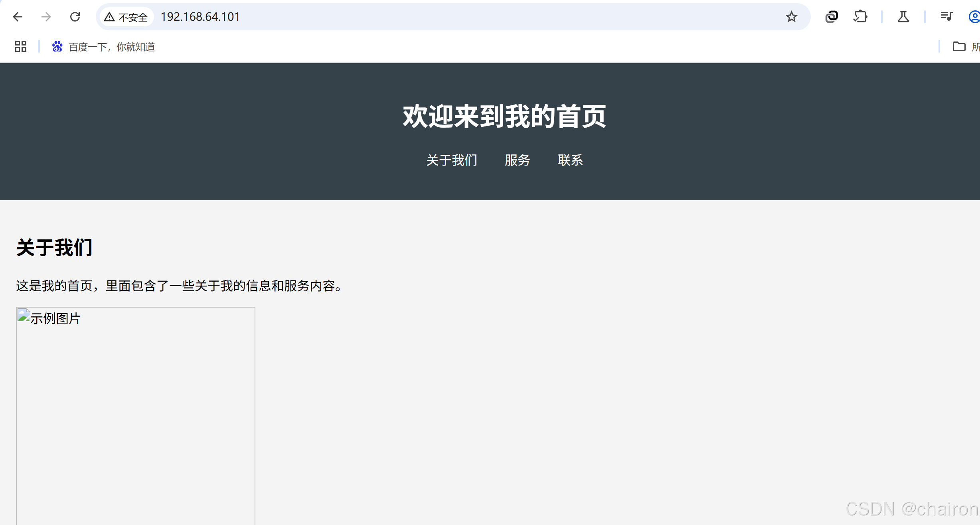This screenshot has height=525, width=980.
Task: Open the media control playlist icon
Action: tap(946, 17)
